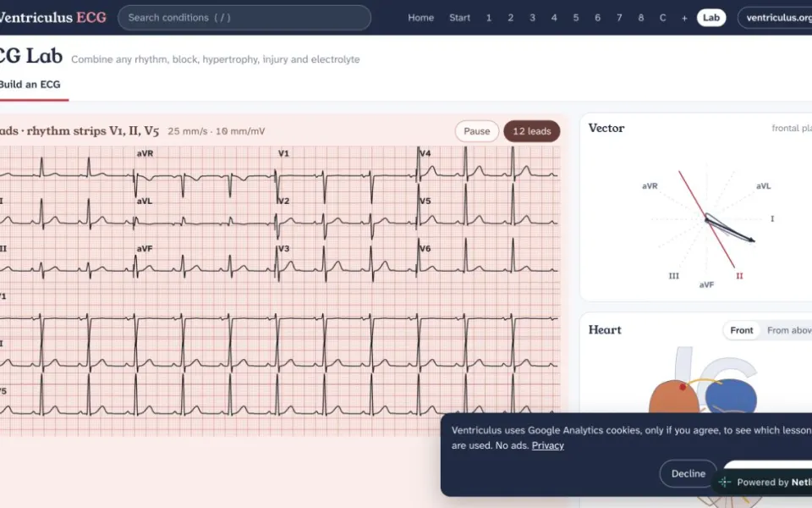Click the aVL lead label on ECG

(145, 202)
